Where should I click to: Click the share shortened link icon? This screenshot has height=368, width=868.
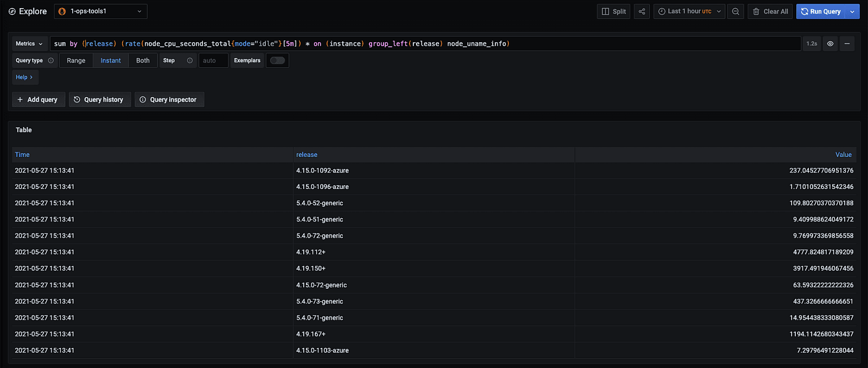point(642,11)
